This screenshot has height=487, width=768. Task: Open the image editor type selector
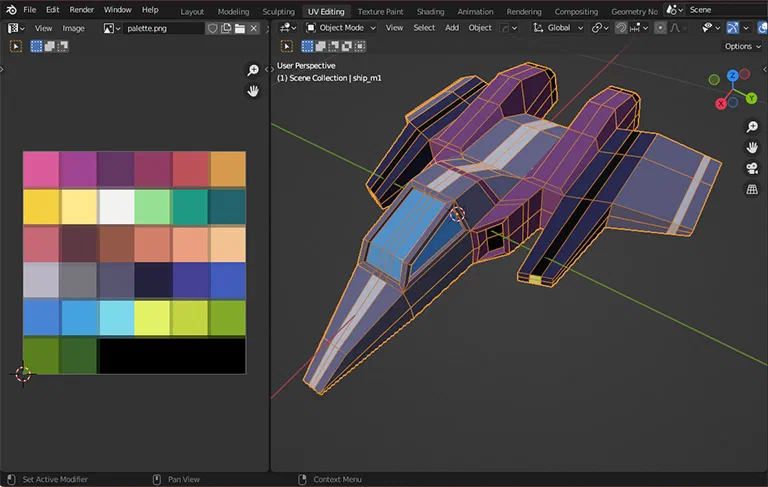click(x=16, y=28)
